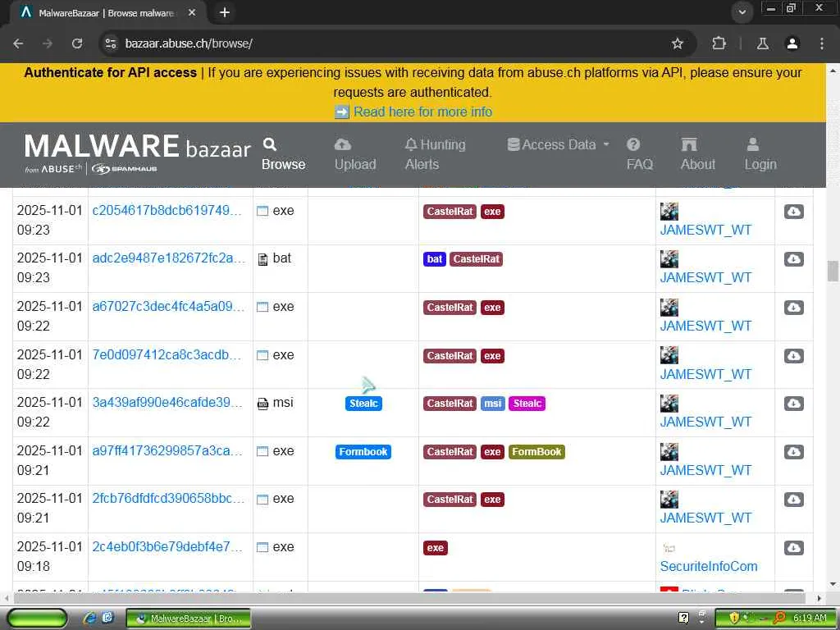Click the exe tag in 2c4eb0f3 row
This screenshot has width=840, height=630.
pos(435,547)
